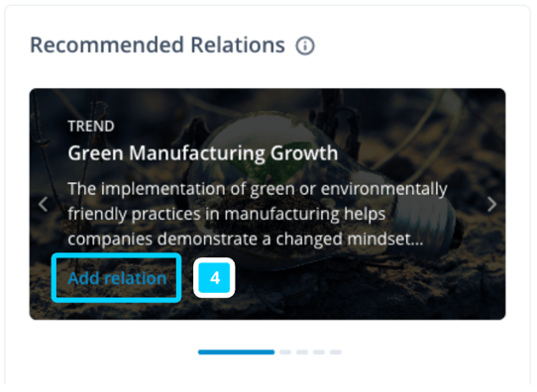Advance to next recommendation with right chevron
Image resolution: width=537 pixels, height=392 pixels.
point(491,204)
